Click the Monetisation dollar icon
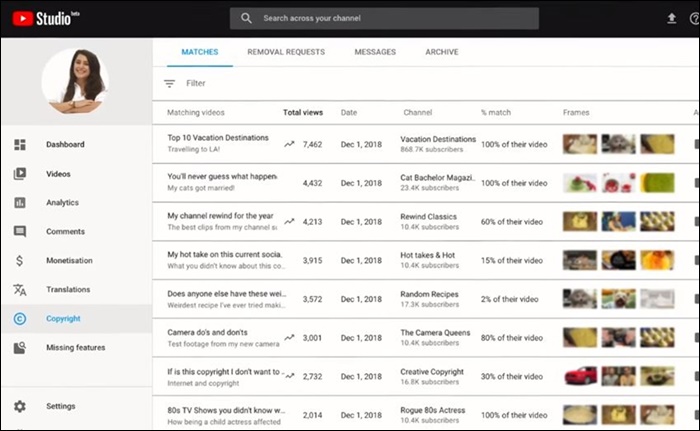 pos(20,260)
